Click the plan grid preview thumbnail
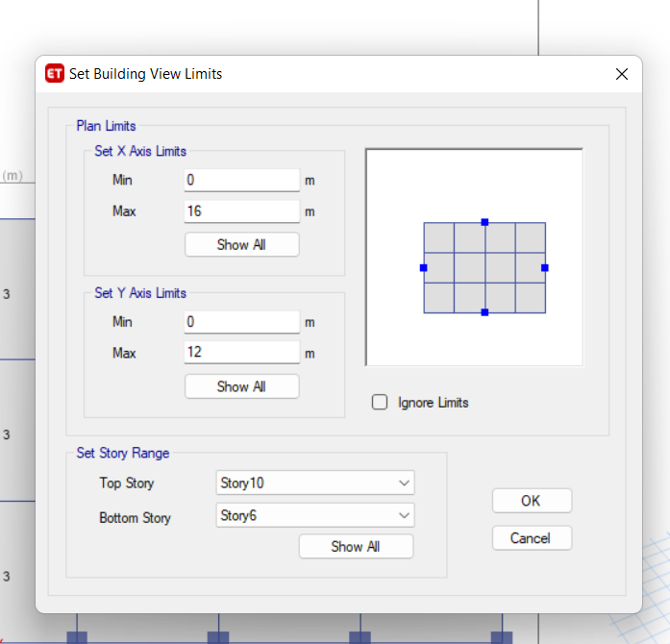 click(x=474, y=258)
